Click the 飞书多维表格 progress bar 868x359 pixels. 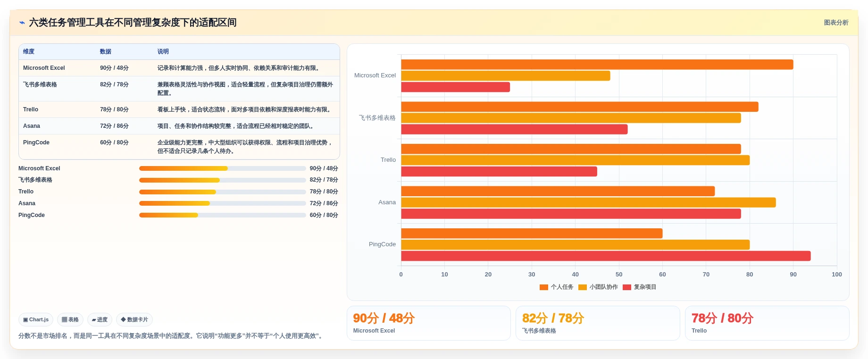[223, 180]
